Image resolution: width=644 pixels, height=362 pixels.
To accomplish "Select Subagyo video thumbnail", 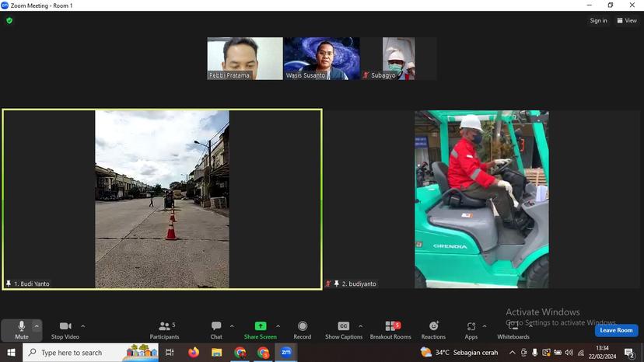I will [398, 58].
